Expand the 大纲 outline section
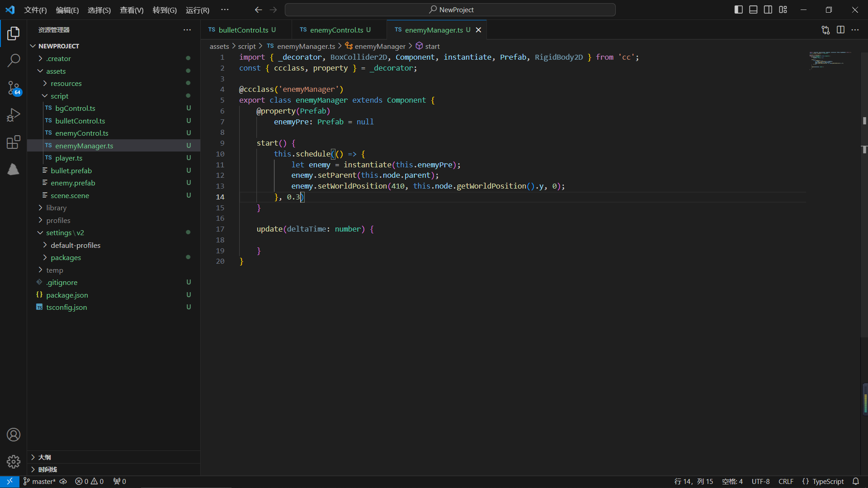 coord(44,457)
